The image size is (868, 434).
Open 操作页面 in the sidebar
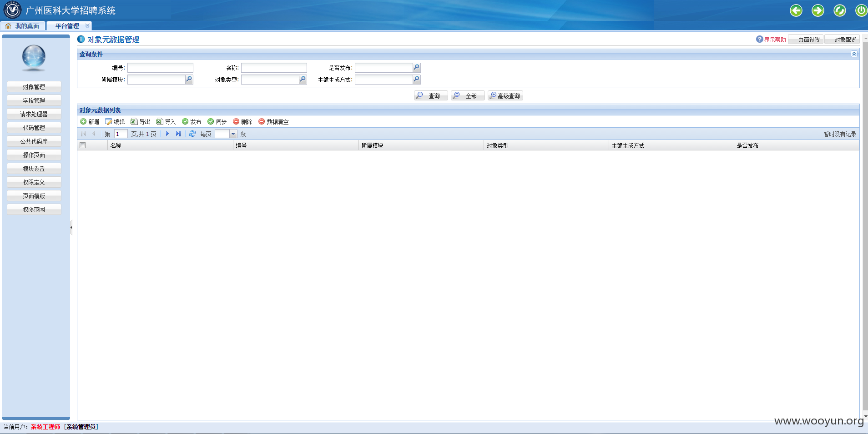pos(34,155)
